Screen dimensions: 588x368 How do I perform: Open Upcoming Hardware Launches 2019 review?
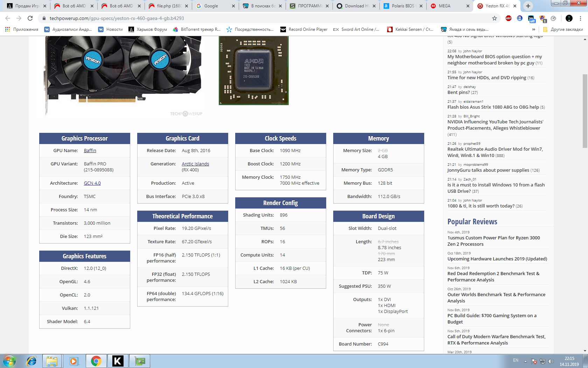pyautogui.click(x=497, y=259)
